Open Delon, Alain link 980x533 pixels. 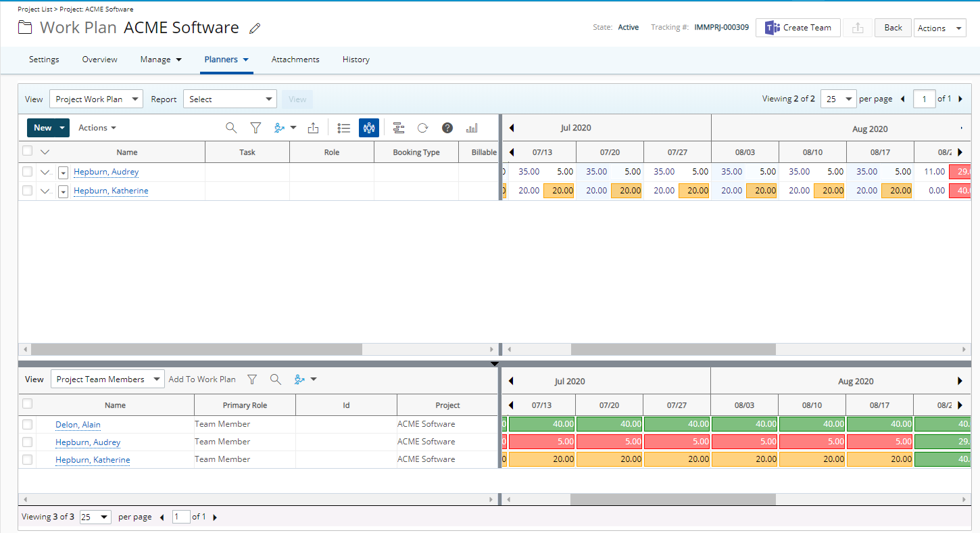tap(78, 425)
